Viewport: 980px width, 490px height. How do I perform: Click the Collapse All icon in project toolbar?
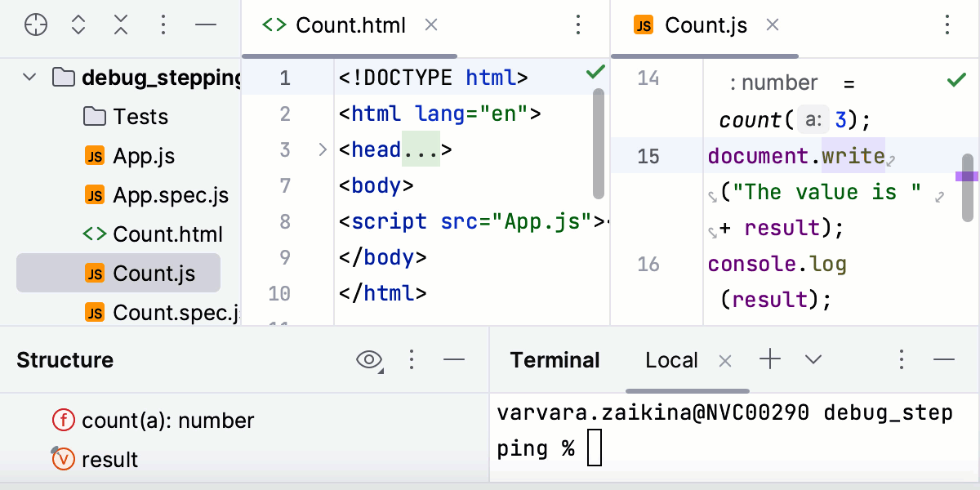click(120, 25)
